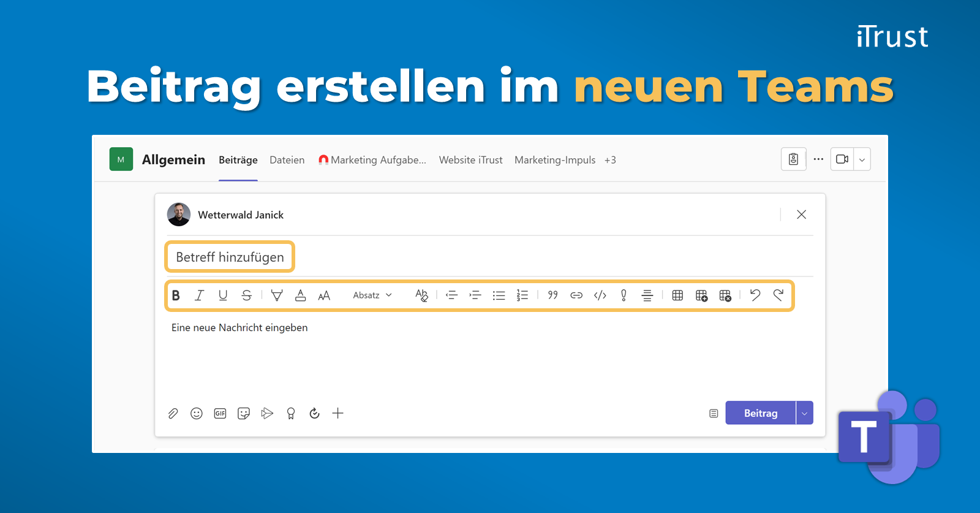Decrease the paragraph indent
Screen dimensions: 980x513
(x=451, y=295)
